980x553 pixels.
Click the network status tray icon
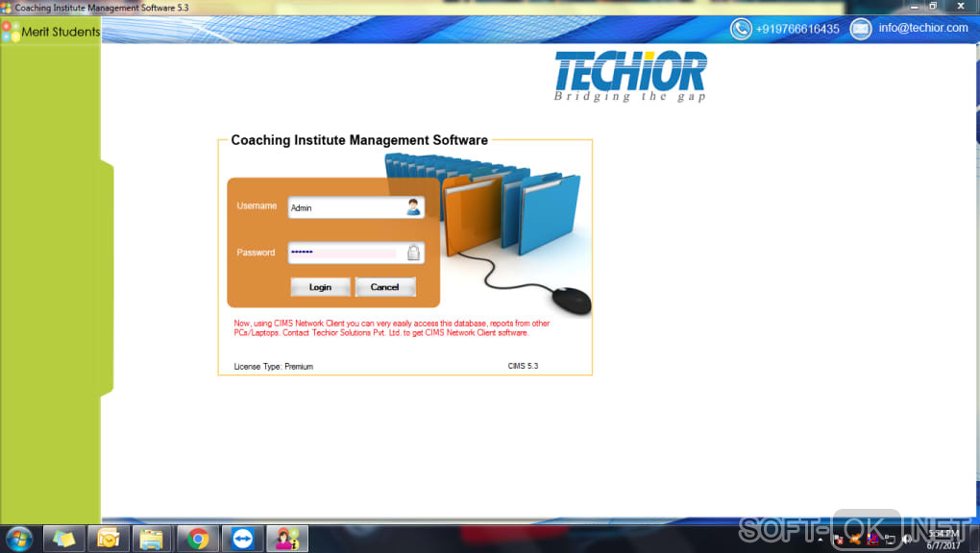890,540
